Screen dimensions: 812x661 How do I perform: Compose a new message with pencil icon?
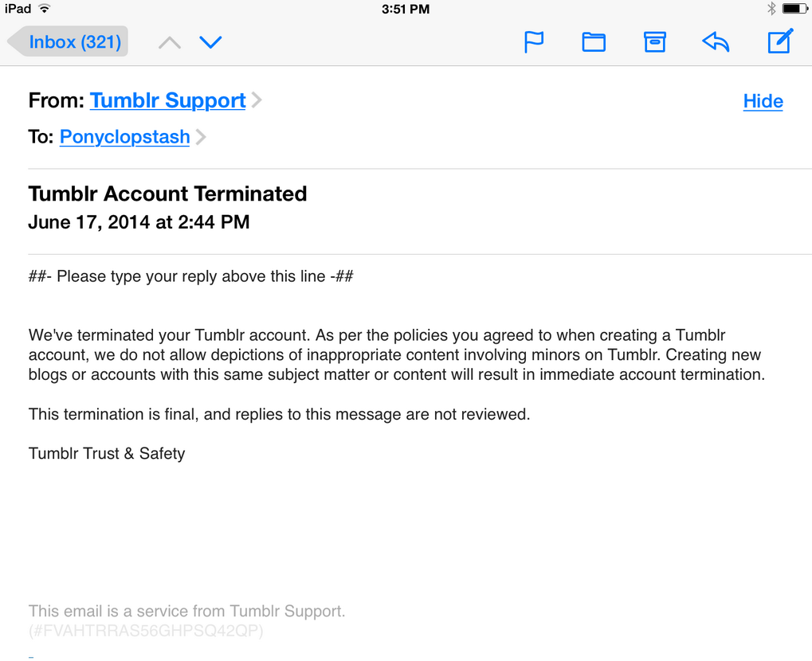[x=780, y=41]
